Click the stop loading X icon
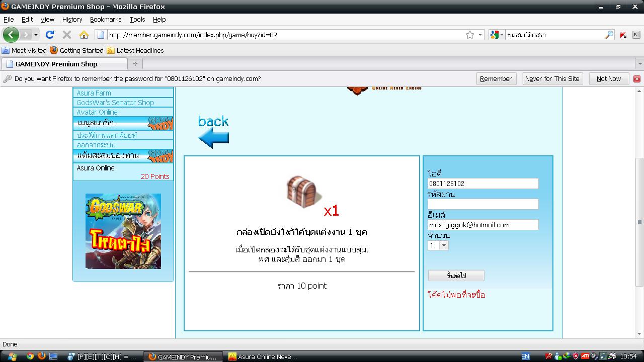Viewport: 644px width, 362px height. [x=66, y=35]
